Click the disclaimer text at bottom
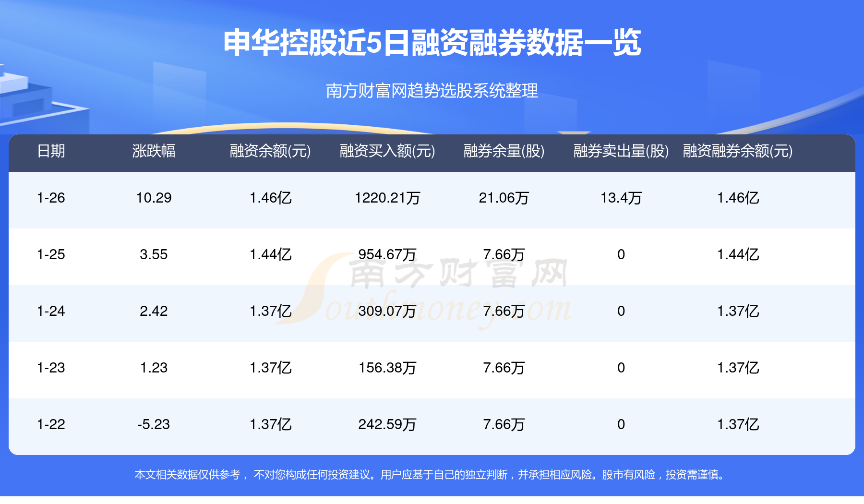Image resolution: width=864 pixels, height=504 pixels. pos(432,475)
